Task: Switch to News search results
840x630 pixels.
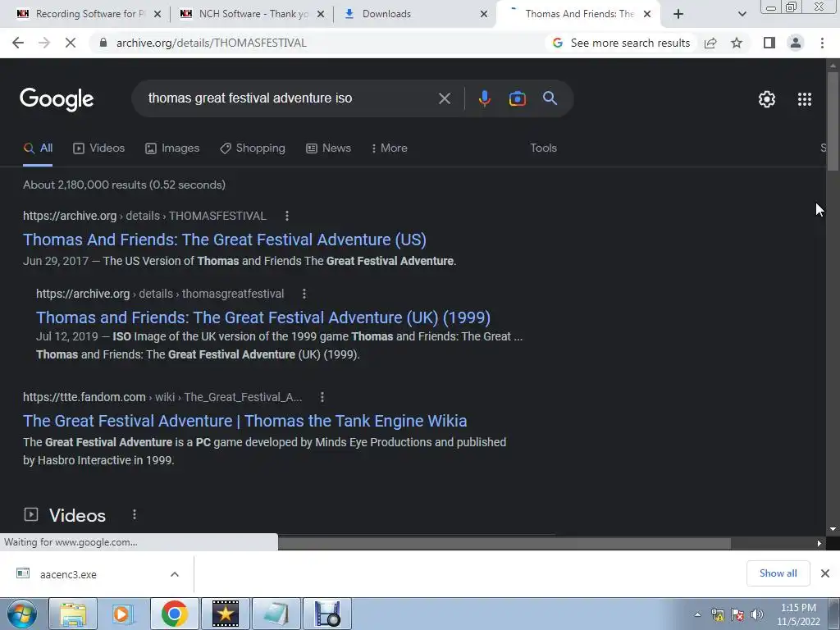Action: 328,148
